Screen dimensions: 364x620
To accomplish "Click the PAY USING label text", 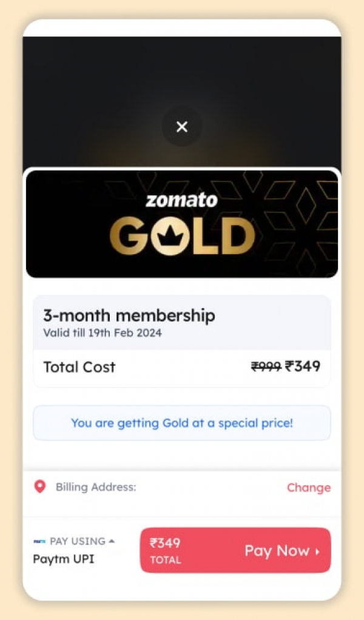I will tap(77, 541).
